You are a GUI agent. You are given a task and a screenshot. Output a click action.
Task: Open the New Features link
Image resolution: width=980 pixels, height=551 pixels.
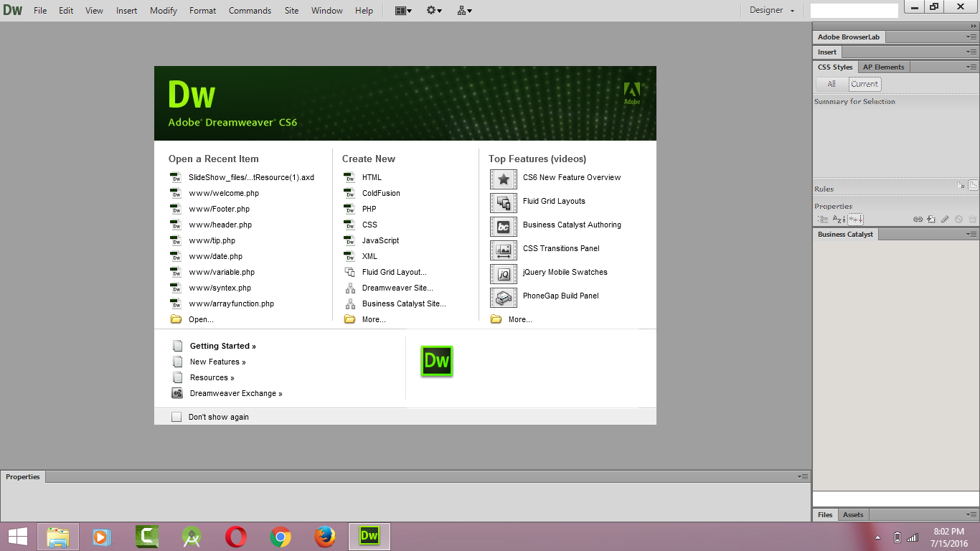217,362
